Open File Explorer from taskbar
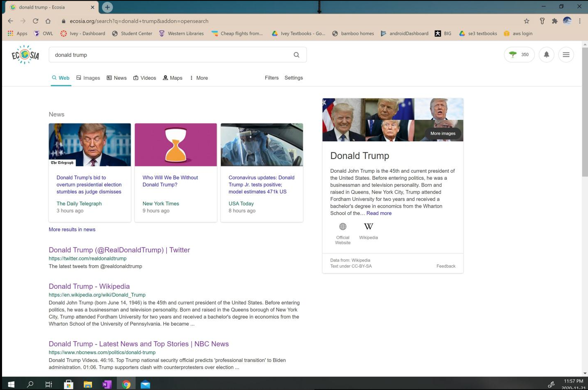This screenshot has height=390, width=588. [88, 384]
